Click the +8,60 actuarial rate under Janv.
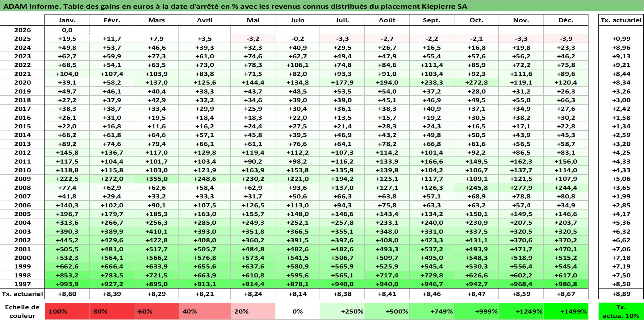Screen dimensions: 644x320 67,294
